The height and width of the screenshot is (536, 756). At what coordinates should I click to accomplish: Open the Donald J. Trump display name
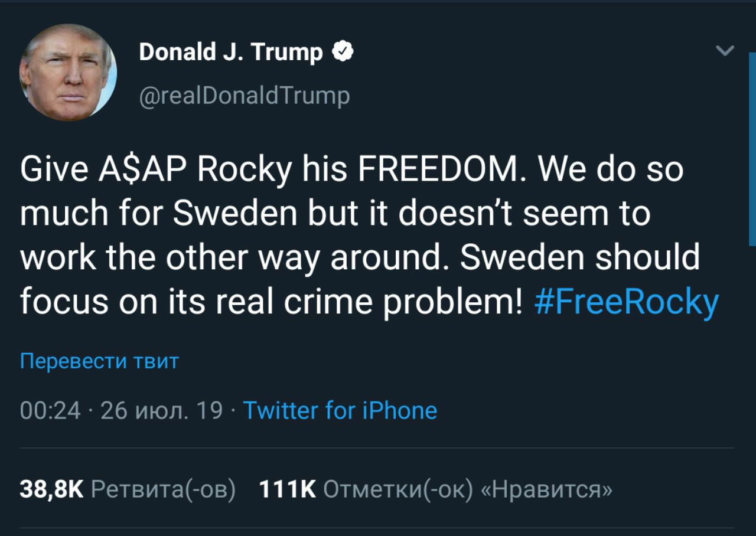(x=231, y=53)
